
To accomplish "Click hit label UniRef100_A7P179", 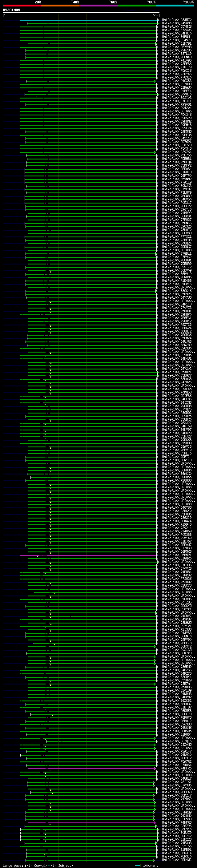I will pyautogui.click(x=177, y=67).
